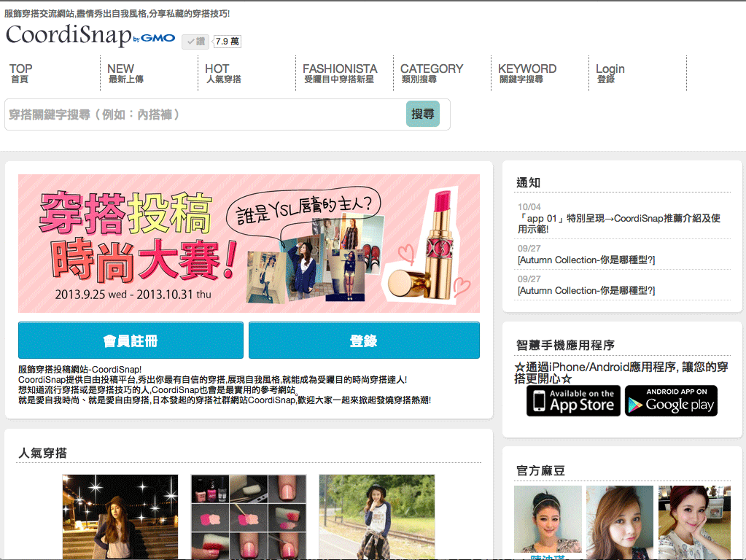Focus the 穿搭關鍵字搜尋 input field
Viewport: 746px width, 560px height.
(206, 114)
